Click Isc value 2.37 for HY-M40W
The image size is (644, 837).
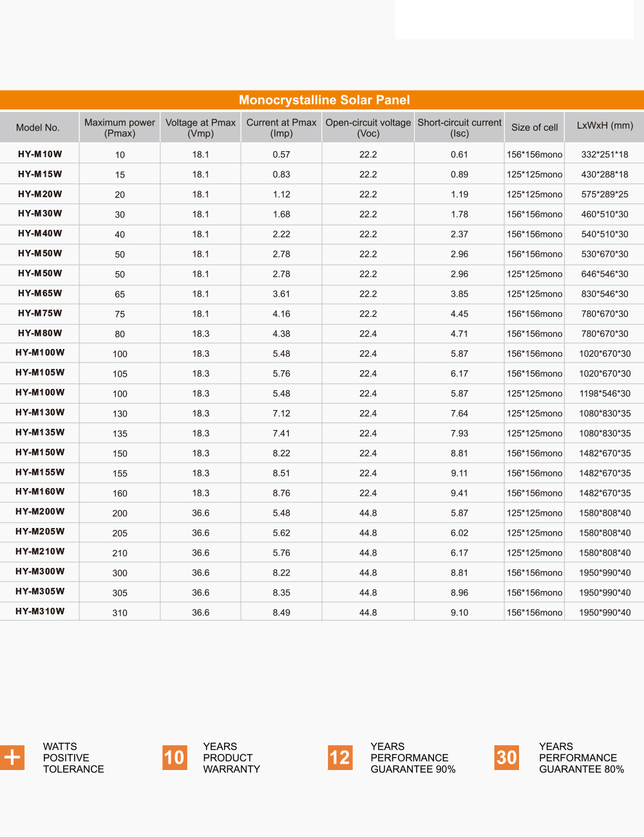(x=460, y=234)
